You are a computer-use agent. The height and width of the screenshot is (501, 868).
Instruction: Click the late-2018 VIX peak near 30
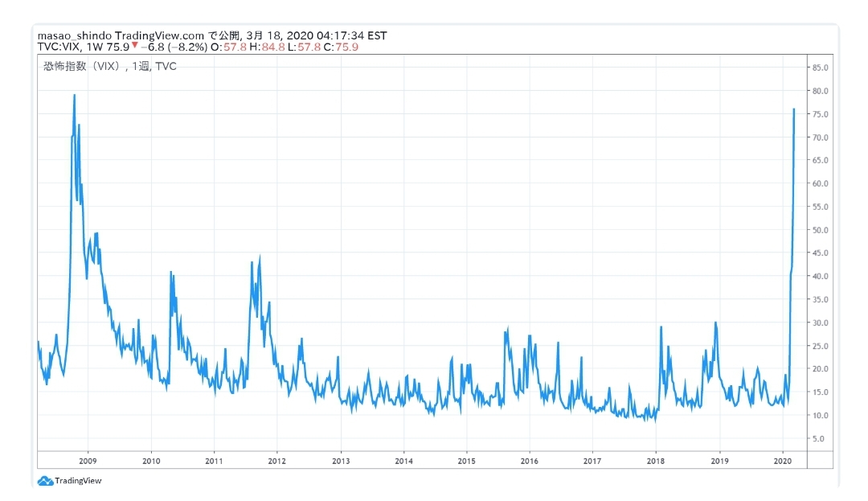[x=716, y=323]
